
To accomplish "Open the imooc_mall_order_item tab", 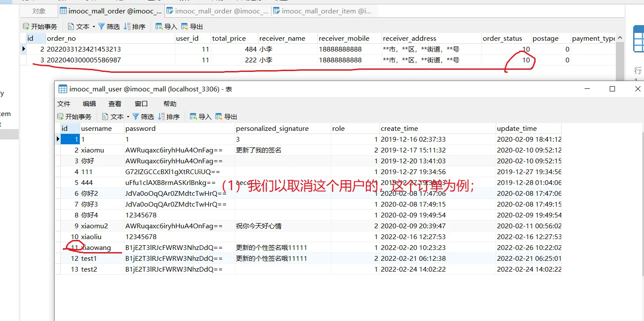I will [324, 11].
